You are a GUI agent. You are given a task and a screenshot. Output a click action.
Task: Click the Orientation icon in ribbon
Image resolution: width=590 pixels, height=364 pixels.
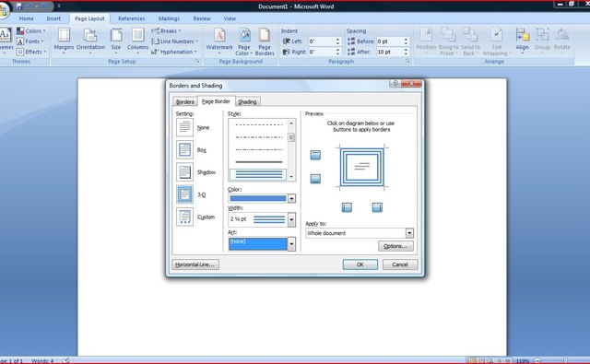click(90, 35)
